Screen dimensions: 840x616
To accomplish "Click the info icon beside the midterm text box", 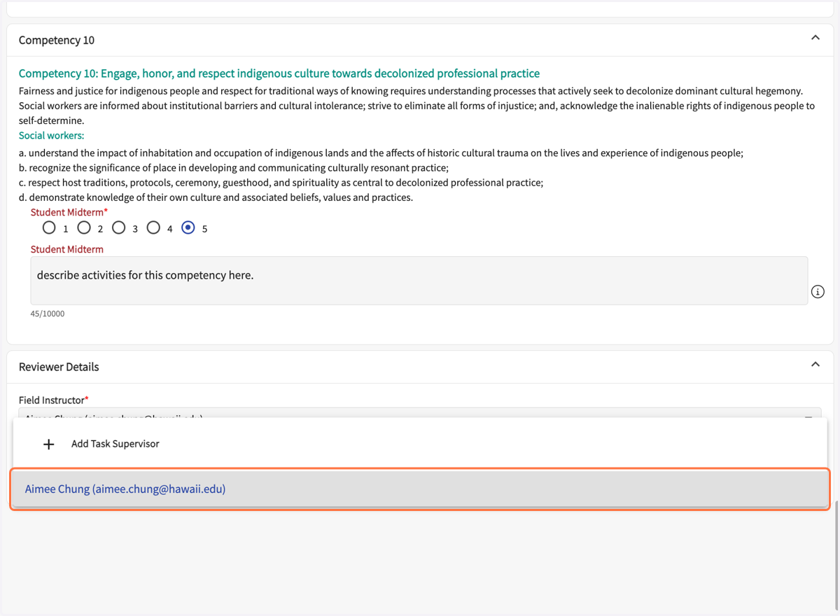I will click(x=818, y=292).
